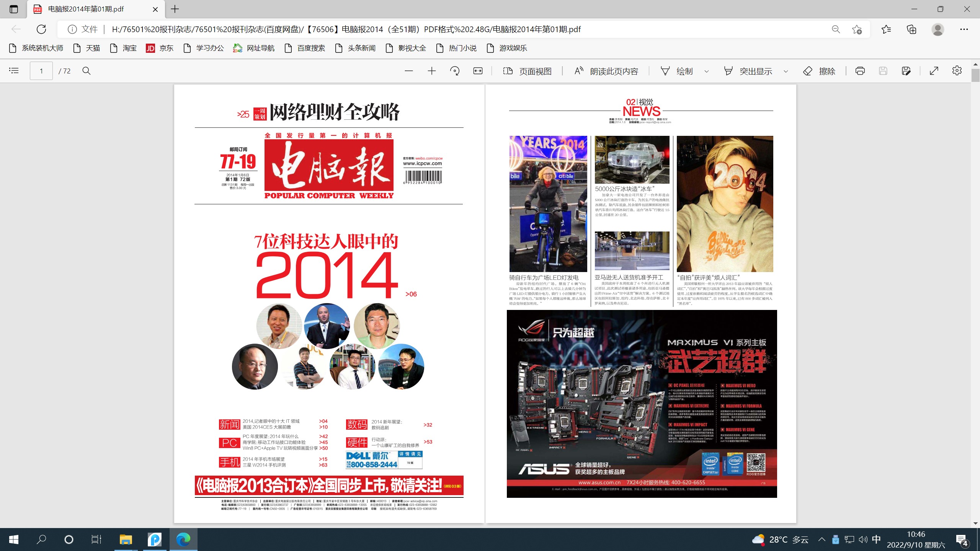Switch to Microsoft Edge in taskbar
The height and width of the screenshot is (551, 980).
(183, 540)
